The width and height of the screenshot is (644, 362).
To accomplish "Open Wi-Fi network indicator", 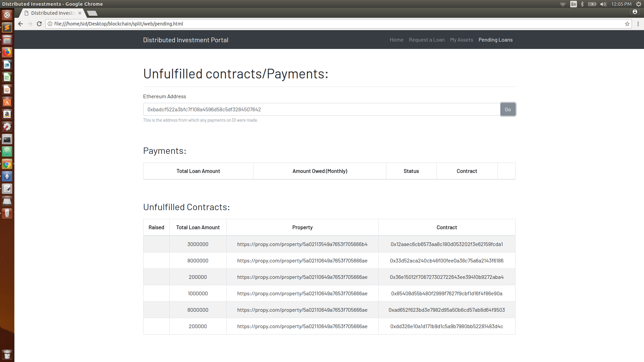I will (x=562, y=4).
